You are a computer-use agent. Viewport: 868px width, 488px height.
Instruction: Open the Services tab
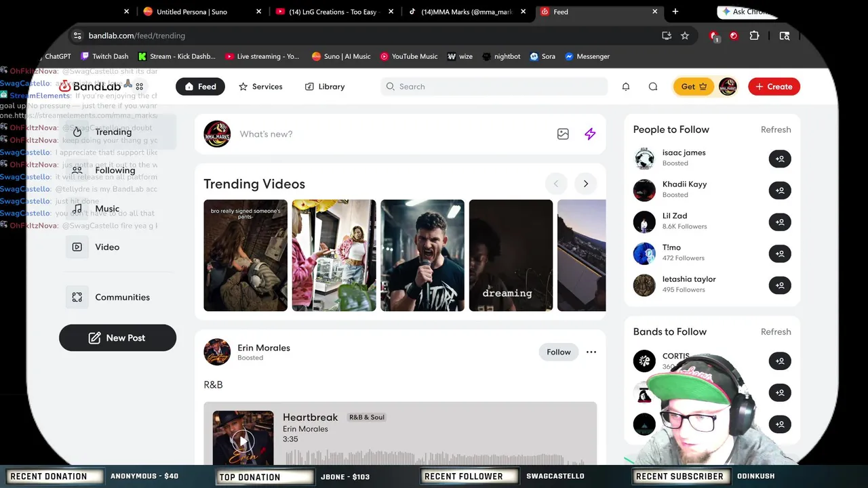tap(260, 87)
